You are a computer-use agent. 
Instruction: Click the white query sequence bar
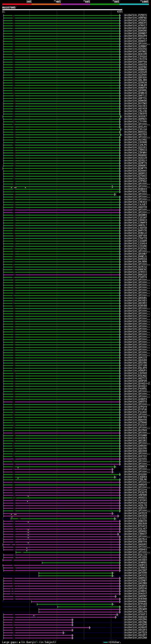coord(62,10)
